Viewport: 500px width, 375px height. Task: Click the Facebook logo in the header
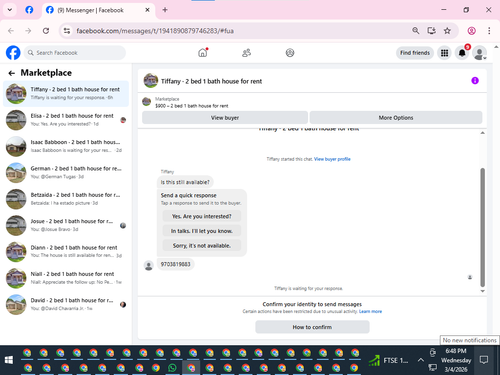13,53
